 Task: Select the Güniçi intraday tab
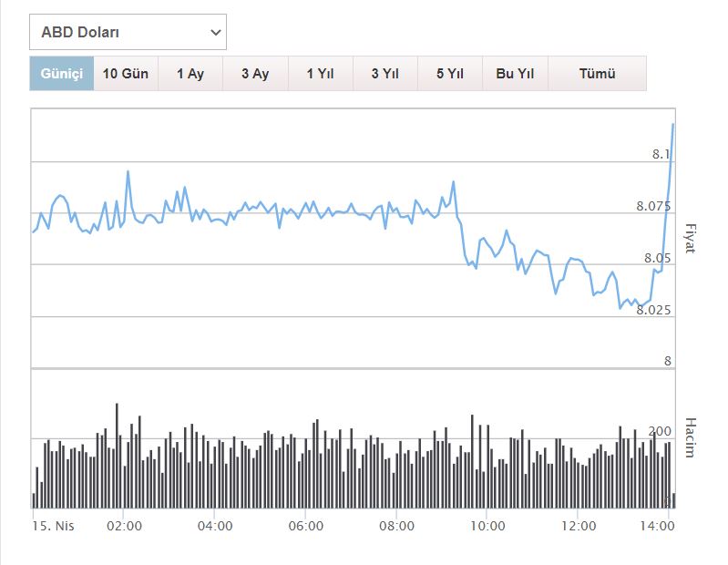(62, 74)
